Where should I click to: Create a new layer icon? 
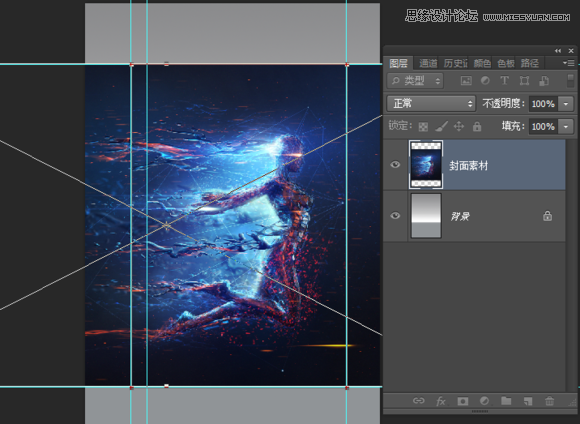click(x=528, y=401)
